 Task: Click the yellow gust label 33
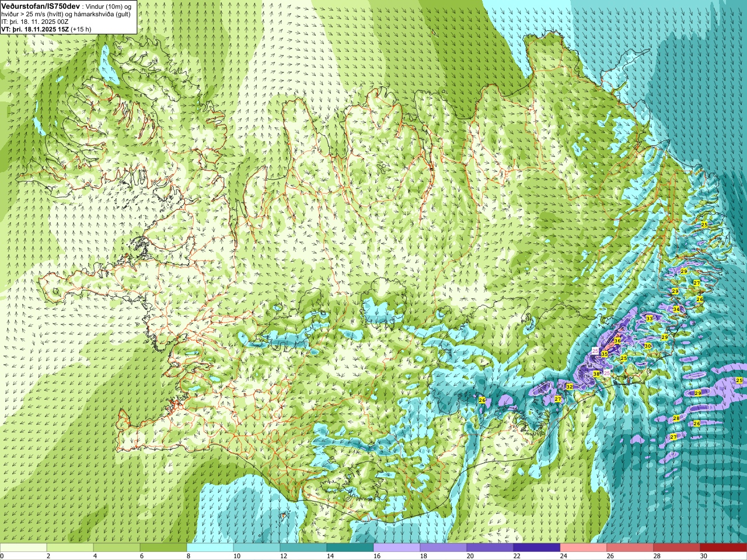[x=650, y=318]
